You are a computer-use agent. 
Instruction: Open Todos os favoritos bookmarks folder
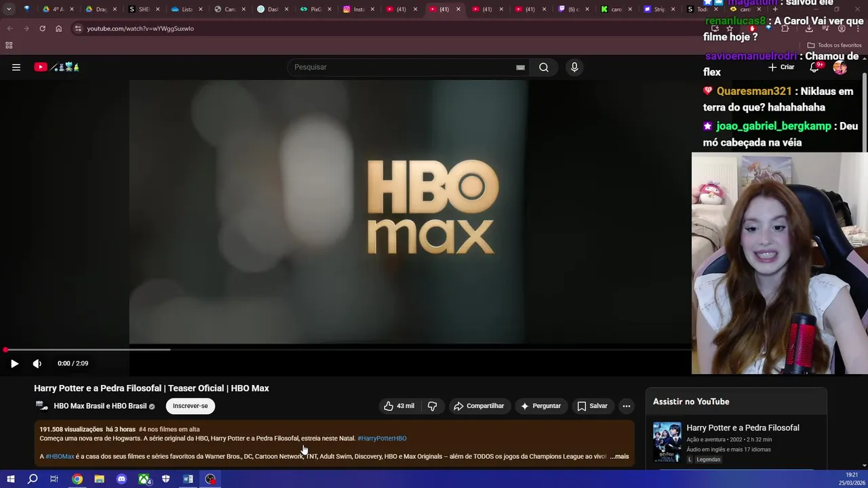(x=834, y=45)
